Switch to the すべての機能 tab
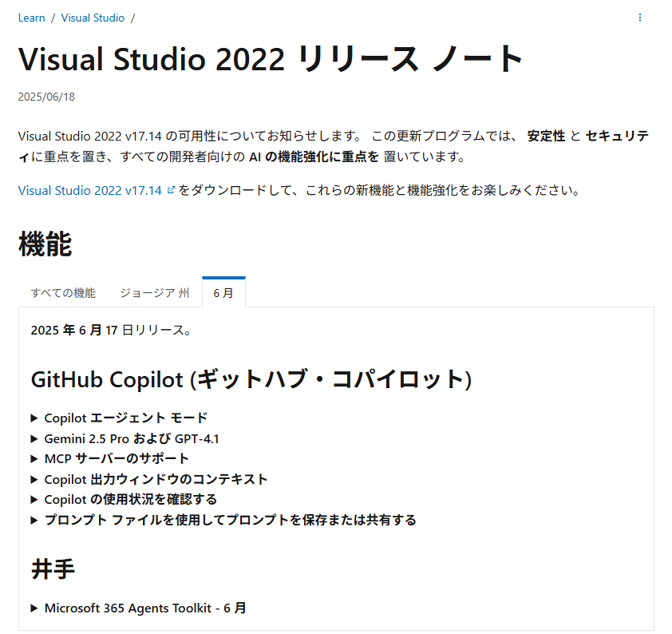672x634 pixels. click(x=63, y=293)
